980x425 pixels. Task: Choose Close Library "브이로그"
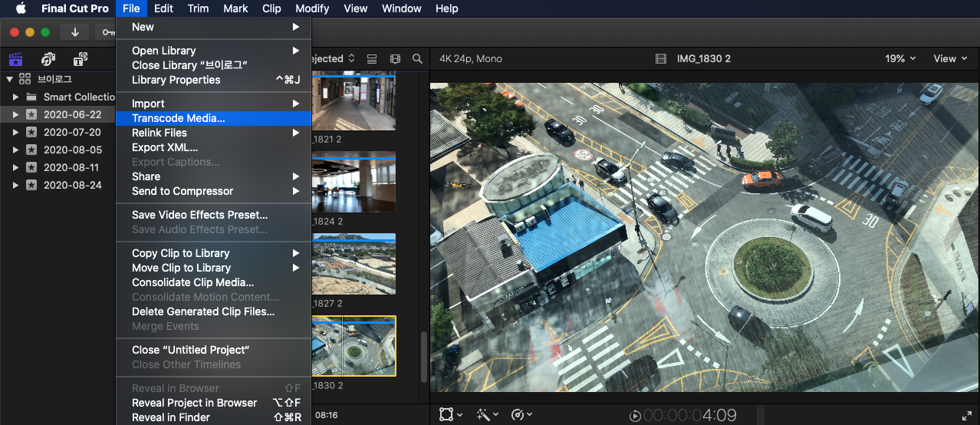tap(213, 65)
